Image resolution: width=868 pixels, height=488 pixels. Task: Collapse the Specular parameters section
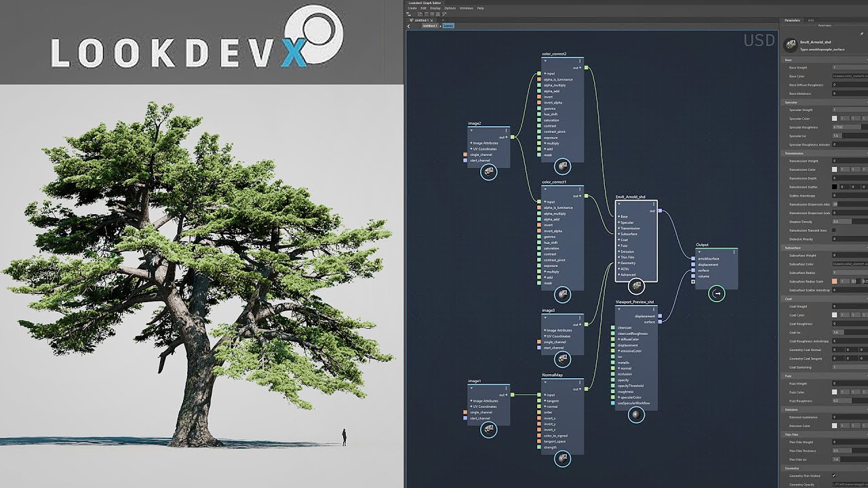pos(824,102)
